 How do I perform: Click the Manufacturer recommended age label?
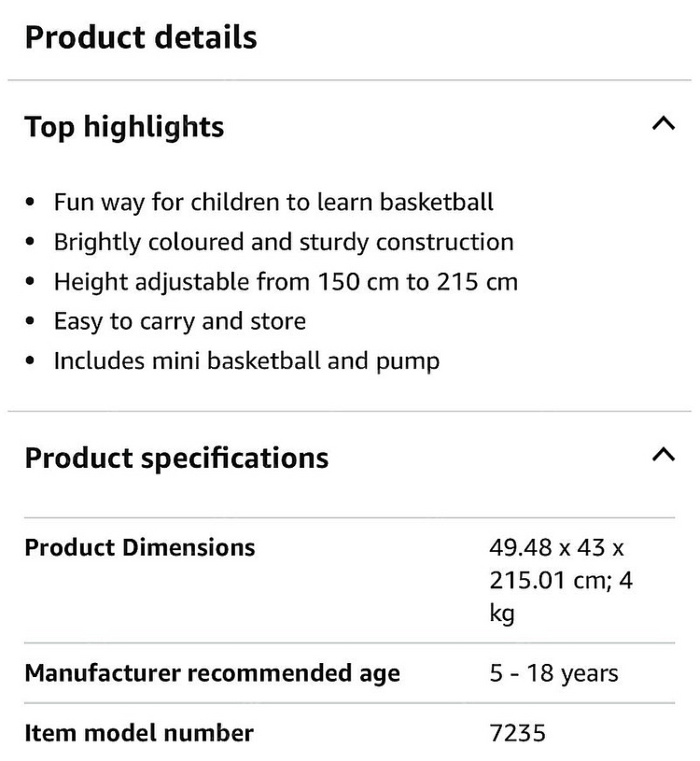[x=212, y=673]
